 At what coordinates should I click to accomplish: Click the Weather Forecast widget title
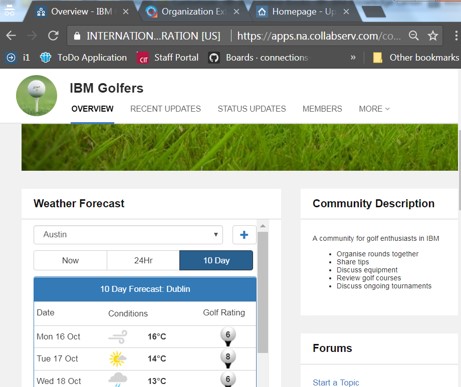[79, 203]
